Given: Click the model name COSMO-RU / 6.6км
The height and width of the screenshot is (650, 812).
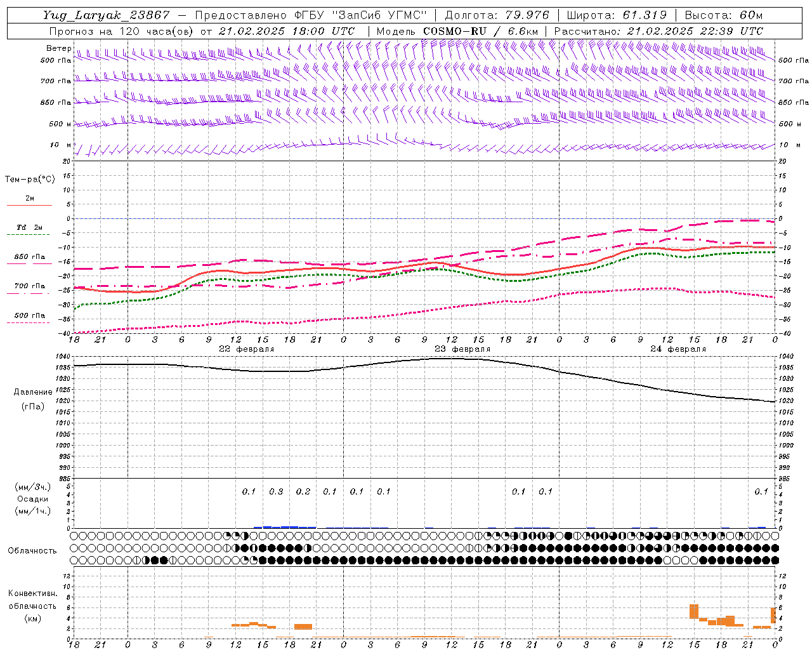Looking at the screenshot, I should pyautogui.click(x=481, y=31).
